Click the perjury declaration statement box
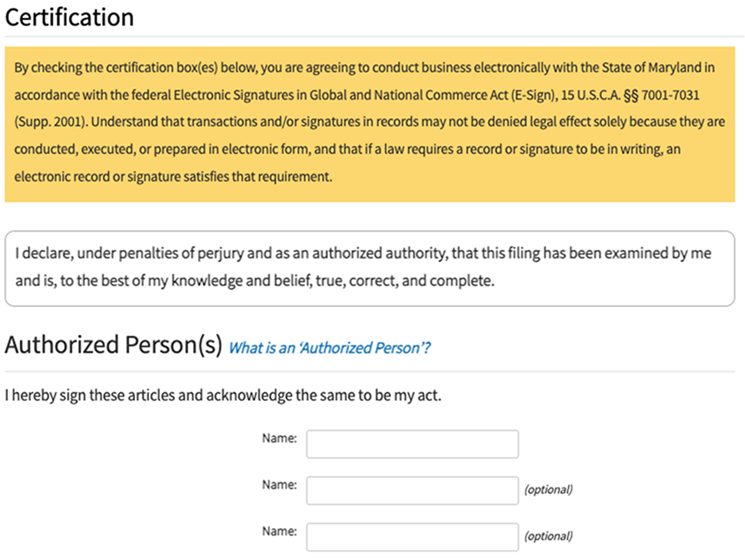This screenshot has height=560, width=745. (x=370, y=269)
